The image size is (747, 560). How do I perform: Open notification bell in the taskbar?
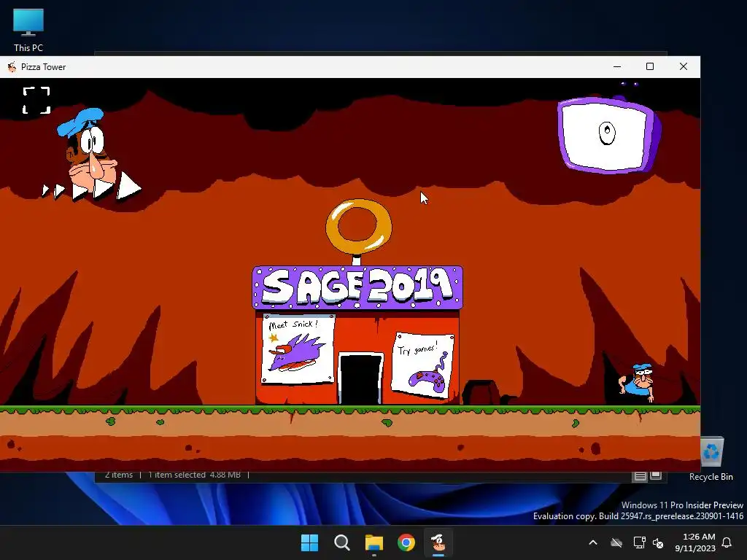(x=727, y=542)
